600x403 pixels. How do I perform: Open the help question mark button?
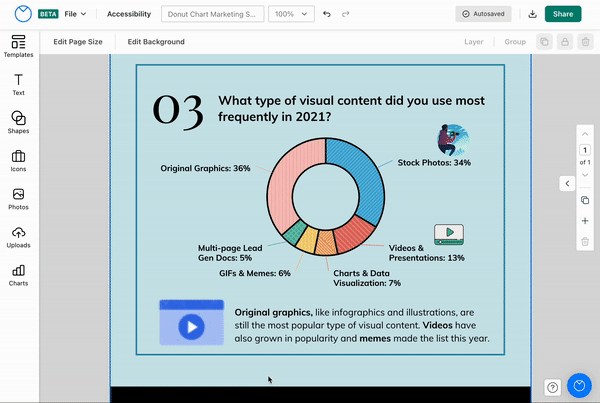[551, 387]
